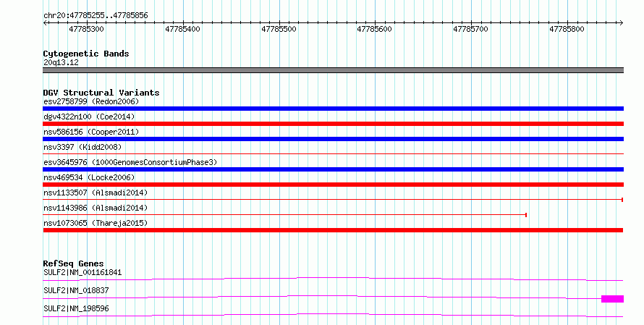Click the SULF2|NM_198596 gene label
The width and height of the screenshot is (644, 325).
tap(76, 308)
